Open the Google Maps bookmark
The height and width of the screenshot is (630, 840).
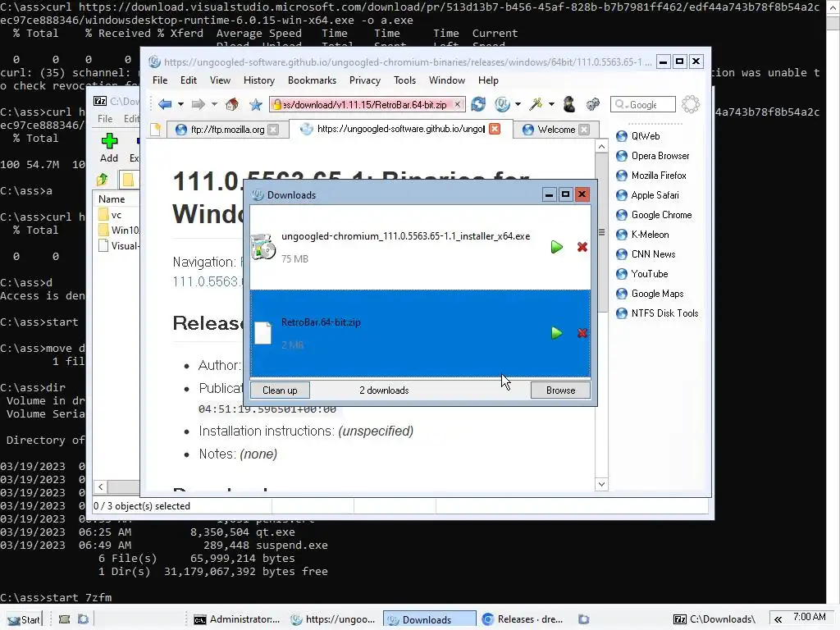pyautogui.click(x=657, y=294)
